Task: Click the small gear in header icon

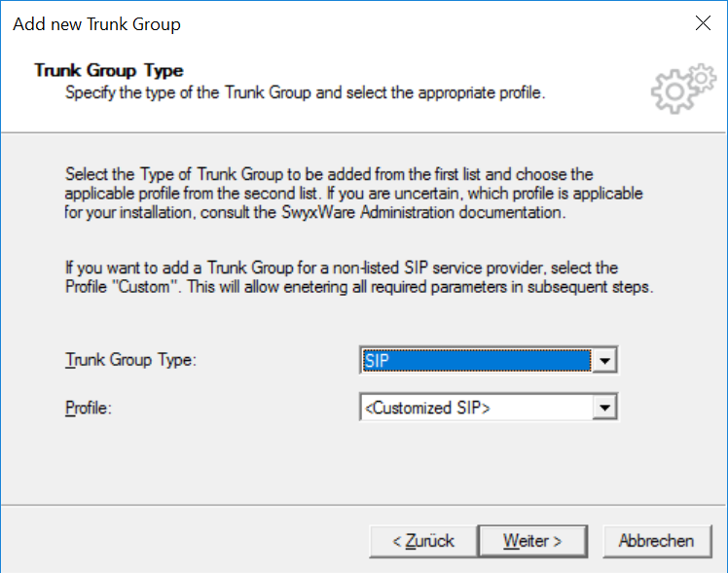Action: pos(702,78)
